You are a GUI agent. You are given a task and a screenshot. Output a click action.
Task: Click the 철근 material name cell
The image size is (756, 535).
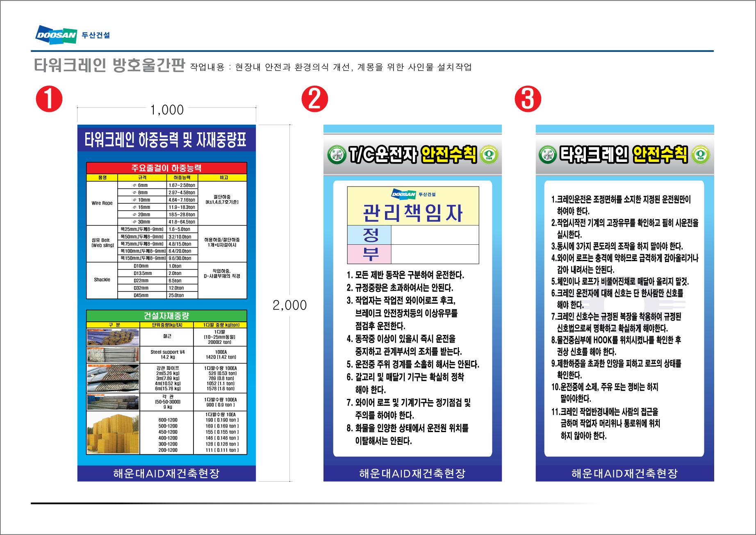pyautogui.click(x=166, y=337)
